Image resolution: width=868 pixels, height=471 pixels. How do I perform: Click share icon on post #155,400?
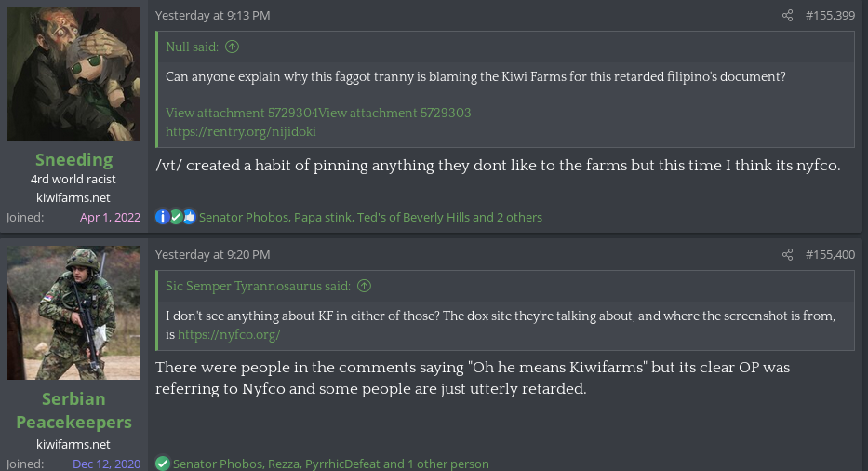787,255
